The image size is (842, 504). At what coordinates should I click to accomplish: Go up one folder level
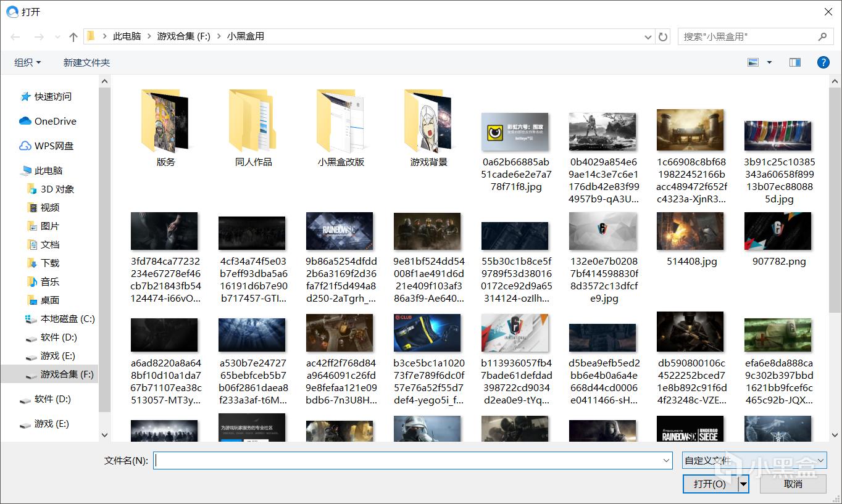click(73, 37)
